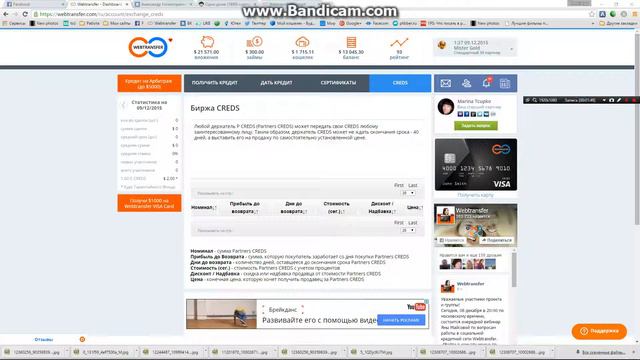Open the wallet icon showing $1 715.11
The height and width of the screenshot is (360, 640).
coord(302,42)
